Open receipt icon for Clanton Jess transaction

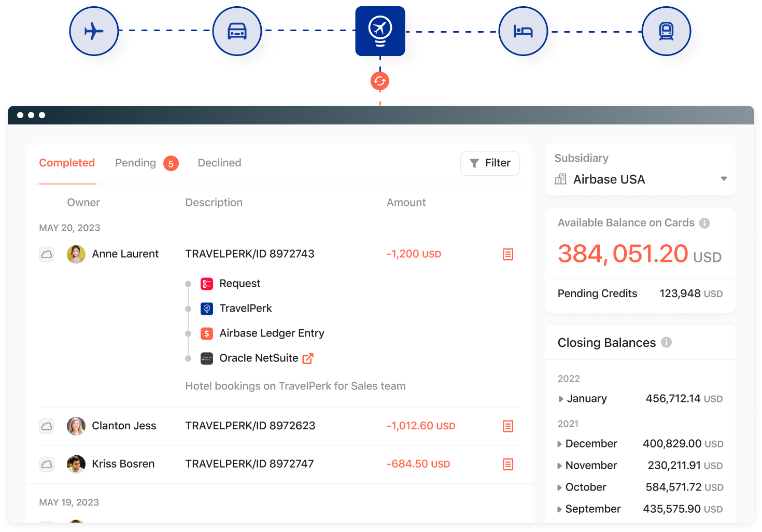(x=508, y=426)
